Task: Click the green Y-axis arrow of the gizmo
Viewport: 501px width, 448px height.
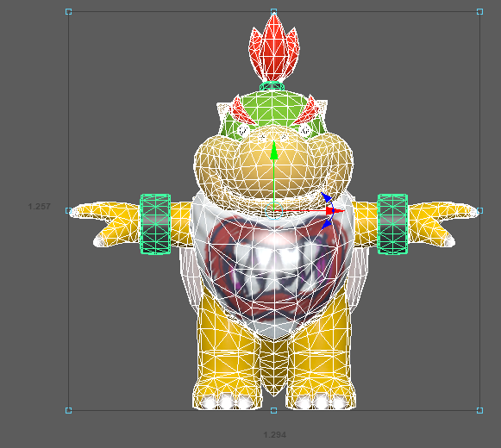Action: click(274, 152)
